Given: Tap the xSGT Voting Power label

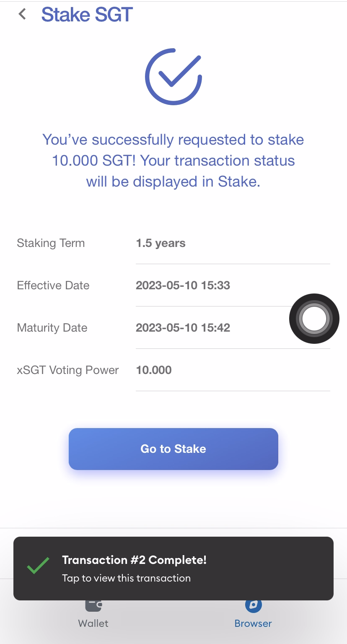Looking at the screenshot, I should coord(68,370).
